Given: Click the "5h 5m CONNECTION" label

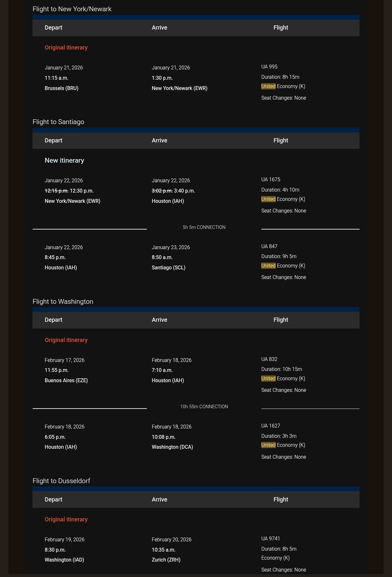Looking at the screenshot, I should [x=204, y=227].
